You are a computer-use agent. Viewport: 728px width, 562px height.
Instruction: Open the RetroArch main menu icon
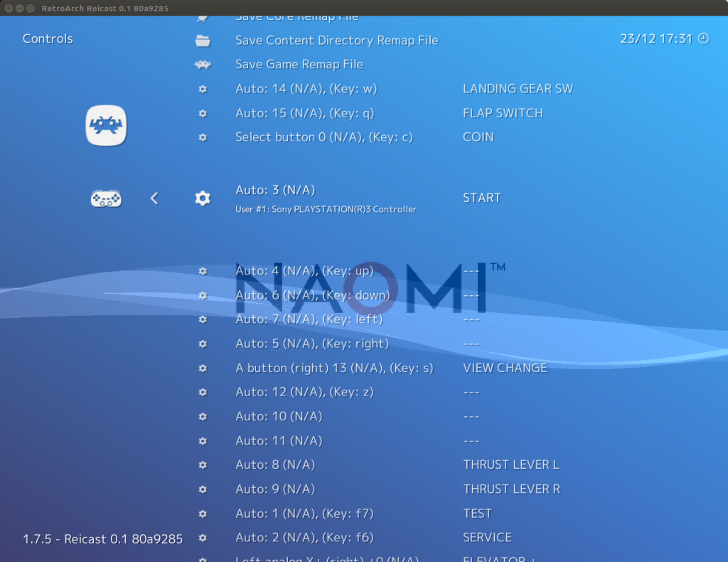tap(106, 125)
